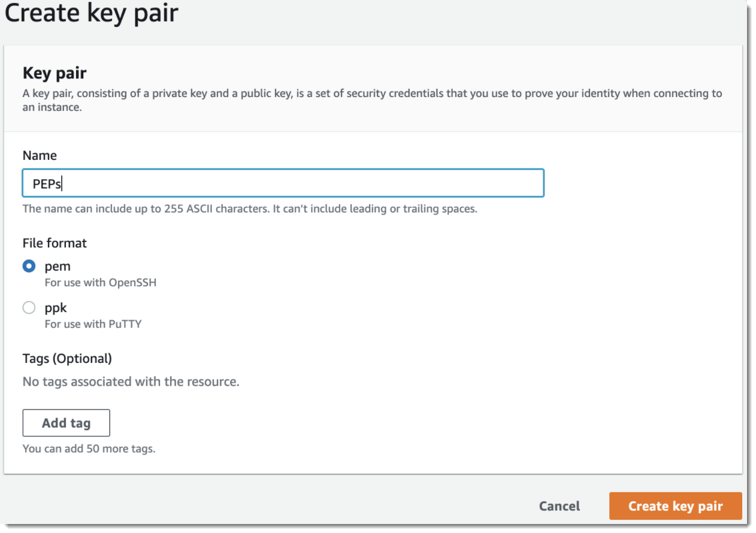Click the "pem" option label text

58,266
